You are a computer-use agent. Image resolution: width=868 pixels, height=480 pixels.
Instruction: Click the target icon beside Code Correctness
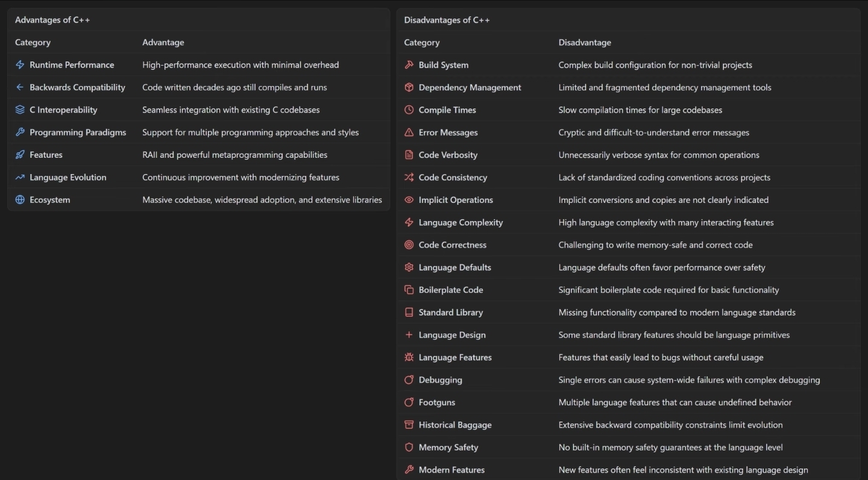point(409,245)
